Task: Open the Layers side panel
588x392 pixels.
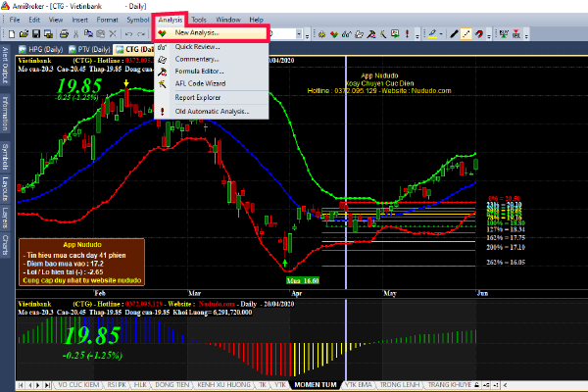Action: tap(5, 218)
